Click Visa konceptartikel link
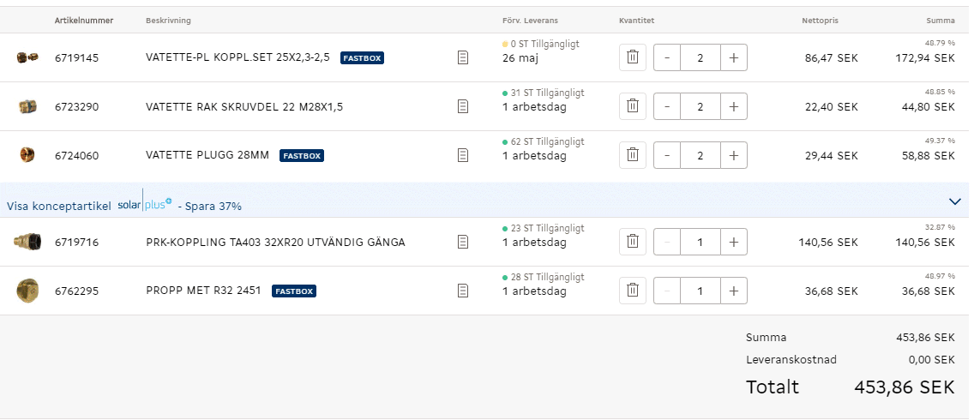The image size is (980, 420). pyautogui.click(x=59, y=207)
